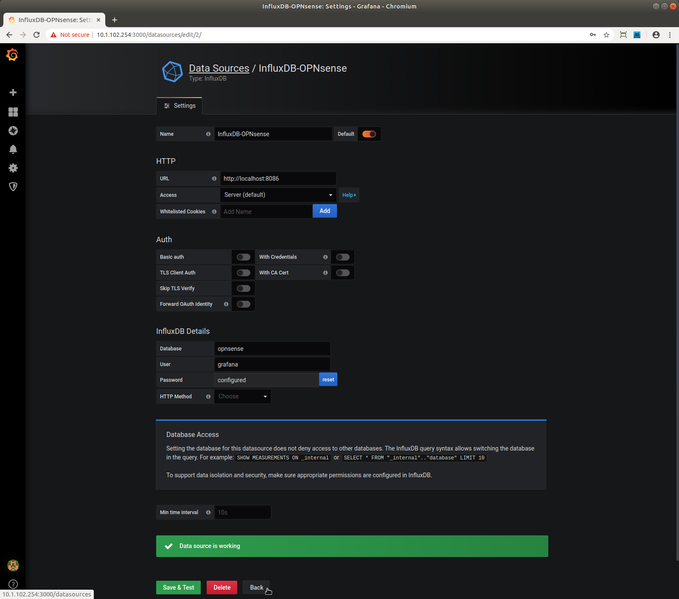Open the Chromium three-dot menu
This screenshot has height=599, width=679.
pyautogui.click(x=669, y=35)
